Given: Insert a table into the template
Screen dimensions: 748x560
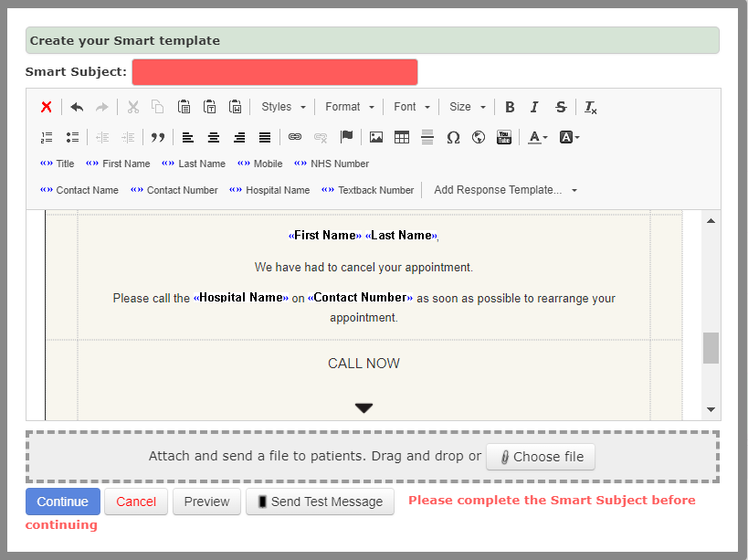Looking at the screenshot, I should pyautogui.click(x=402, y=137).
